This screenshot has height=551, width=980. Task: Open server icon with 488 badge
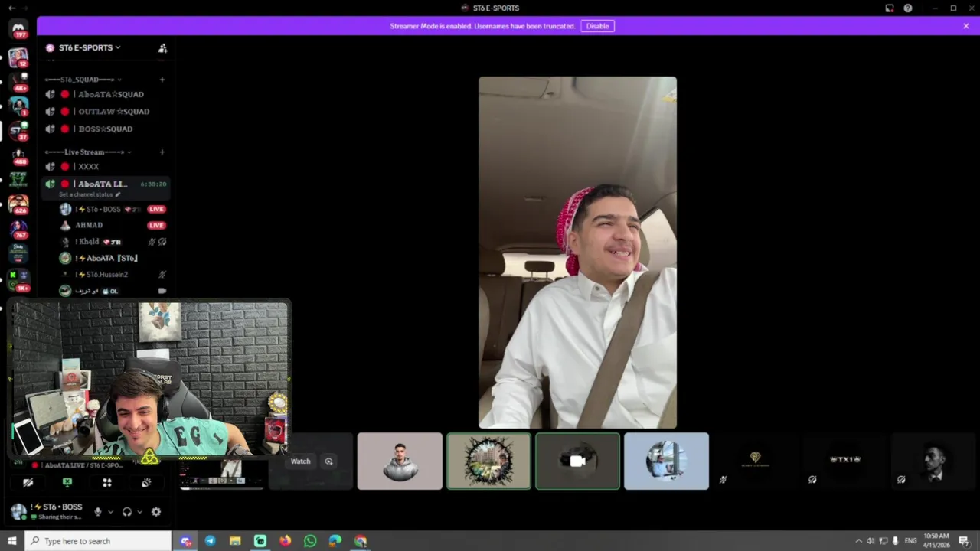[19, 155]
